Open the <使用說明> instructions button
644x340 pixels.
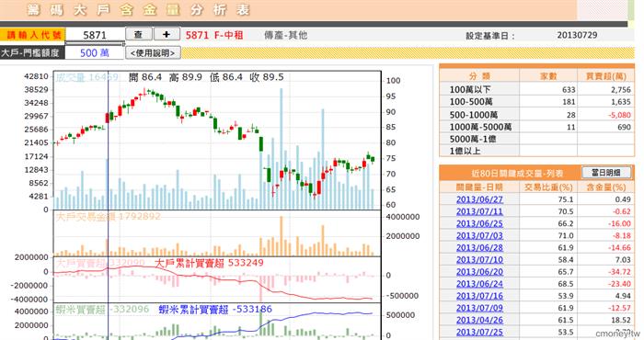click(153, 53)
